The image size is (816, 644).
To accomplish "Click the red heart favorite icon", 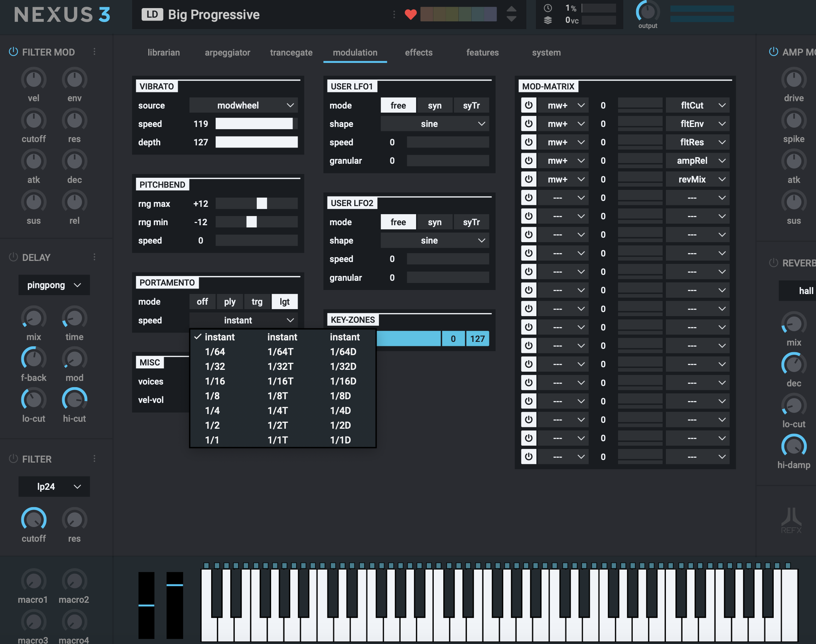I will (x=411, y=14).
